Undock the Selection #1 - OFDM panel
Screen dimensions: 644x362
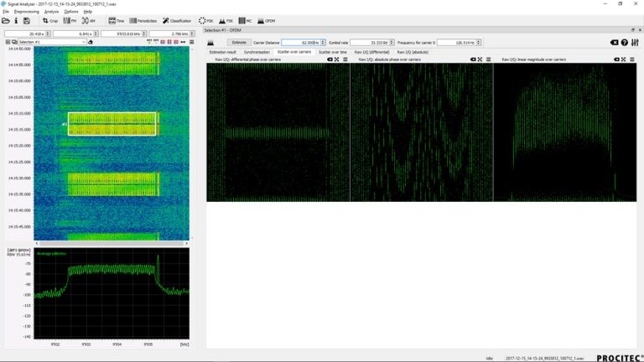tap(633, 30)
